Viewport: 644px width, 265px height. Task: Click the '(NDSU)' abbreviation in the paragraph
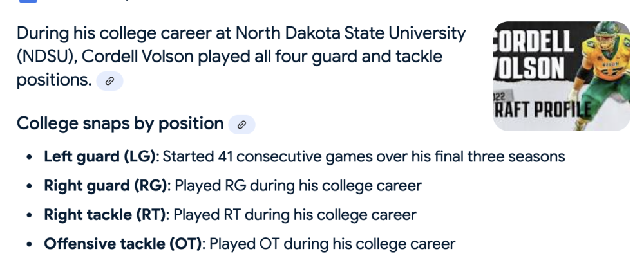[x=47, y=57]
